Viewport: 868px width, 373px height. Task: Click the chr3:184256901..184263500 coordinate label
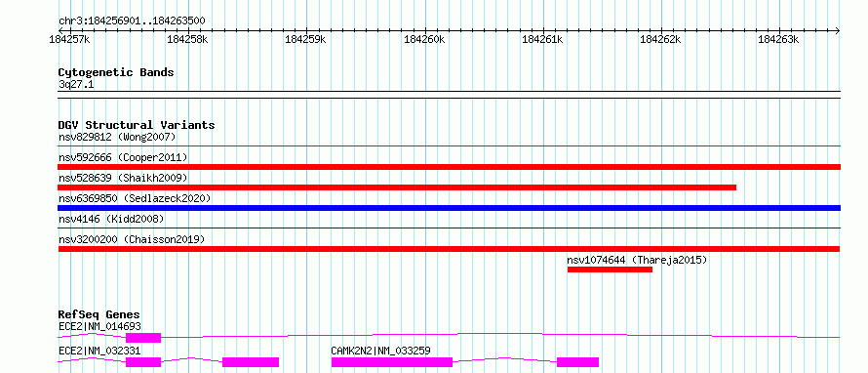pos(132,21)
